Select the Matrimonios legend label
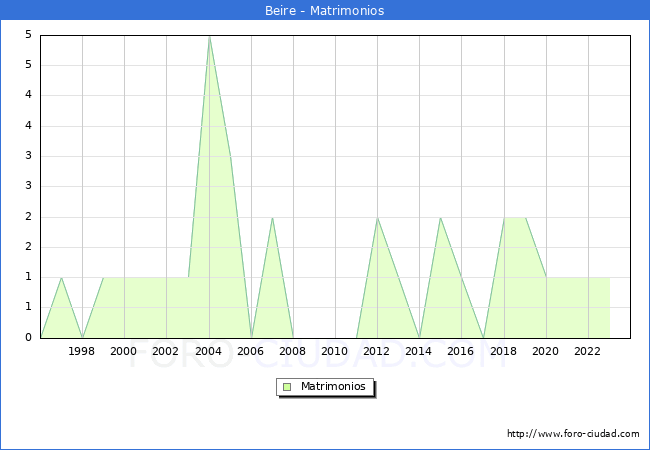Screen dimensions: 650x450 pyautogui.click(x=333, y=386)
